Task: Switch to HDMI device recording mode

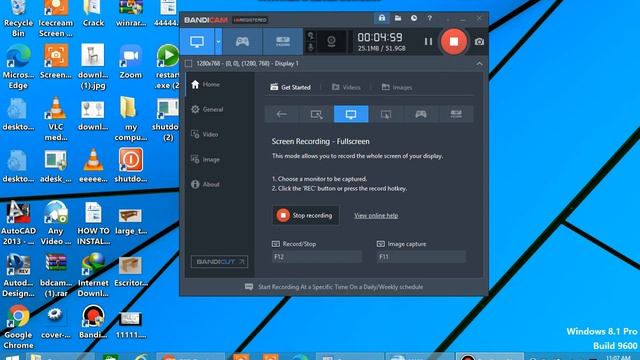Action: coord(283,42)
